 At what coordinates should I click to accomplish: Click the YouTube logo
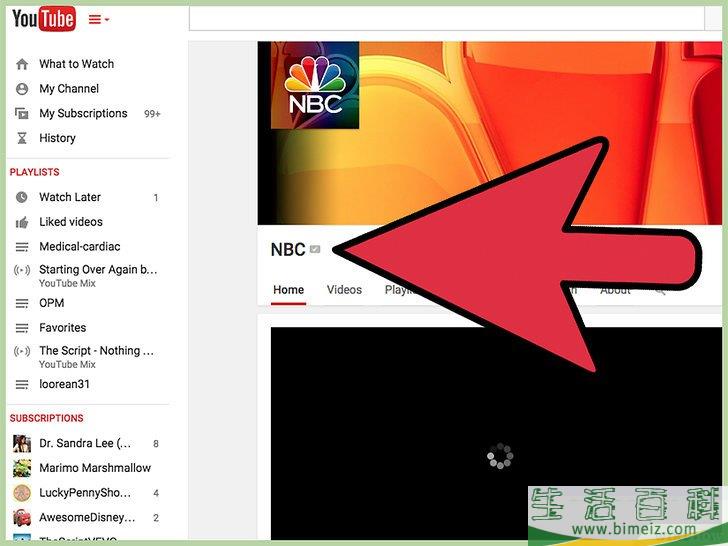pyautogui.click(x=44, y=19)
